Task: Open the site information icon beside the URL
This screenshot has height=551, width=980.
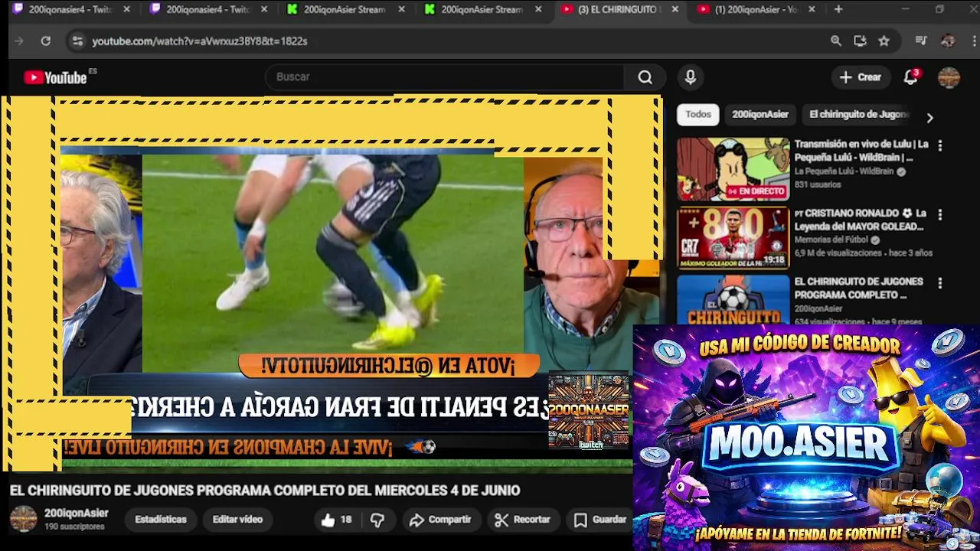Action: coord(77,41)
